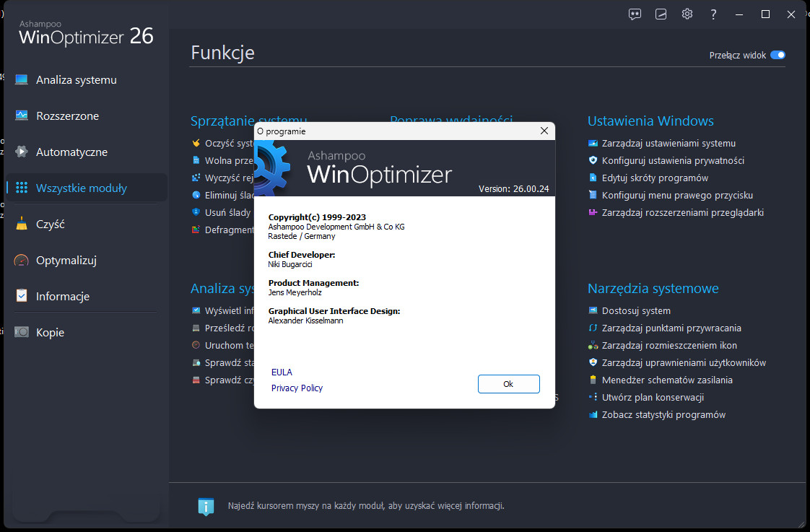Click Ok in the O programie dialog

[508, 384]
